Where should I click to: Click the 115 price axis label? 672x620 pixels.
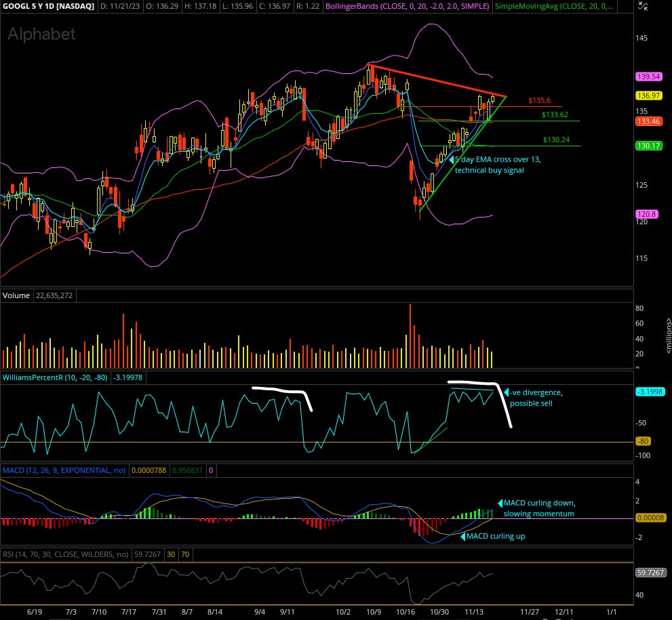pos(641,258)
